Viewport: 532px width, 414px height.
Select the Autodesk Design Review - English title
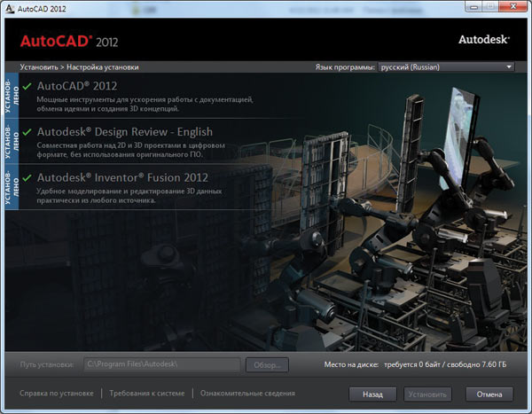125,132
